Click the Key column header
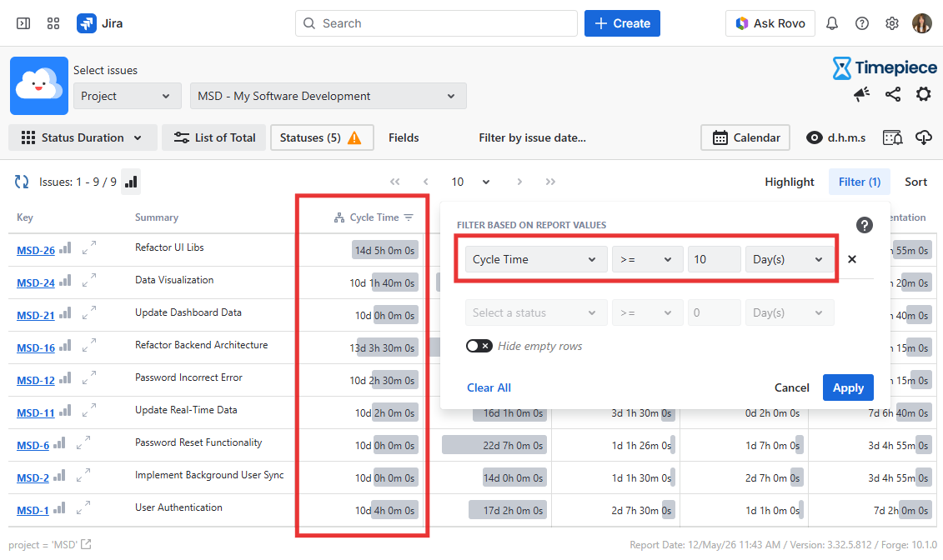The width and height of the screenshot is (943, 560). pyautogui.click(x=25, y=217)
